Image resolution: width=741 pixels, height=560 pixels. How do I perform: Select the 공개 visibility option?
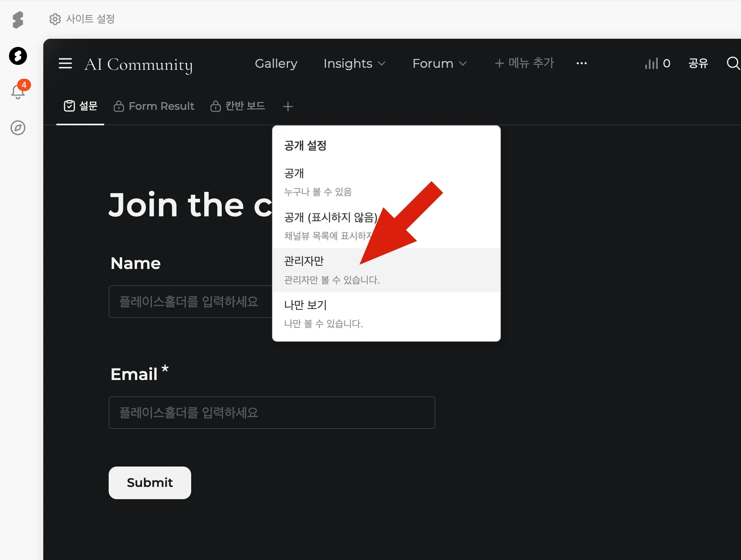[386, 182]
